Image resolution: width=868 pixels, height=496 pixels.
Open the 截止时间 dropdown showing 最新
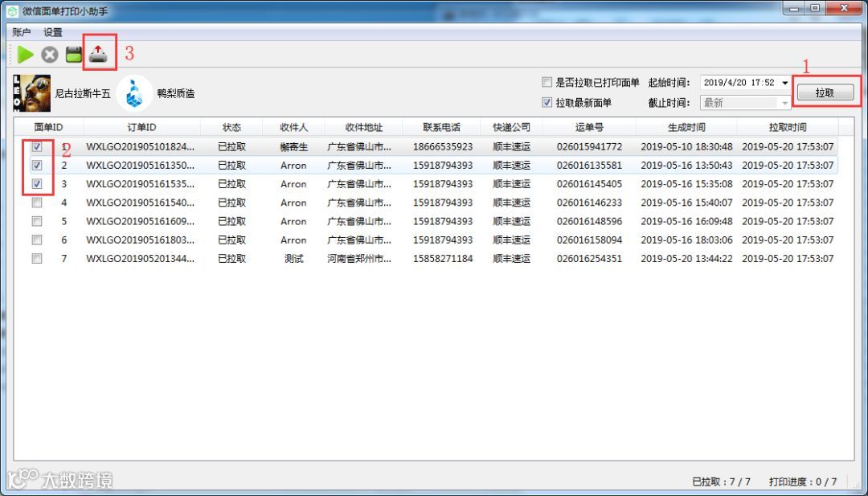746,102
